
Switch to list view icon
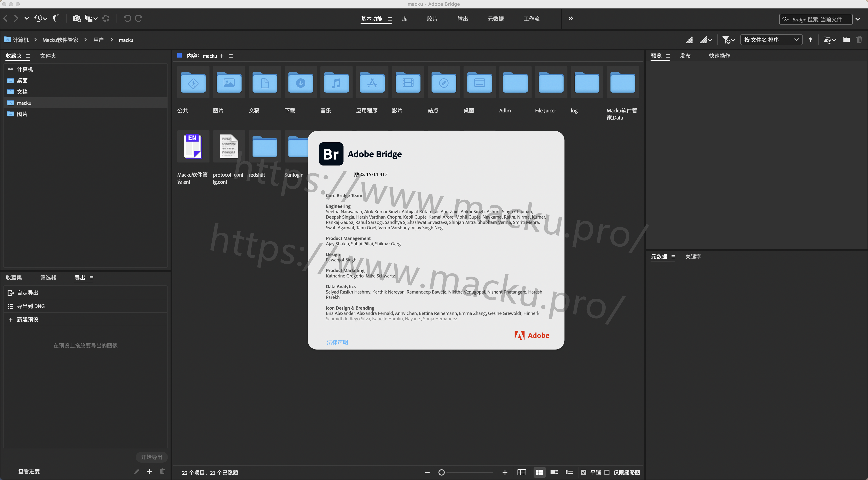pos(569,473)
